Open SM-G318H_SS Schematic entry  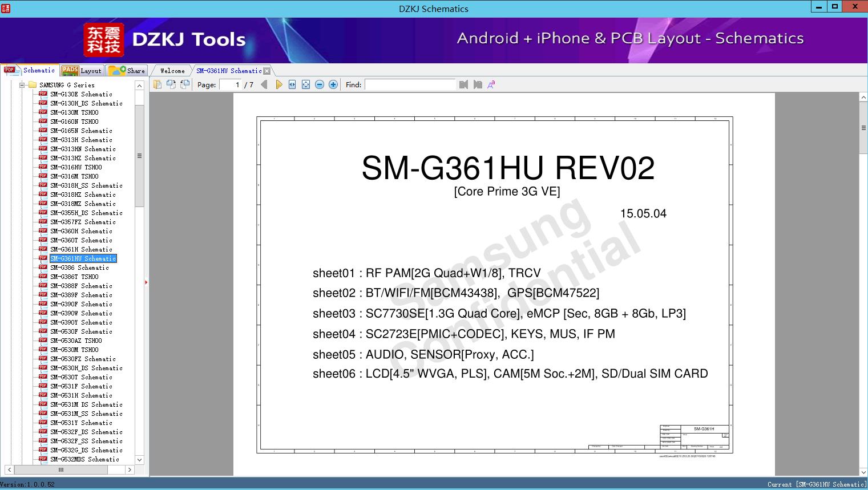point(86,185)
